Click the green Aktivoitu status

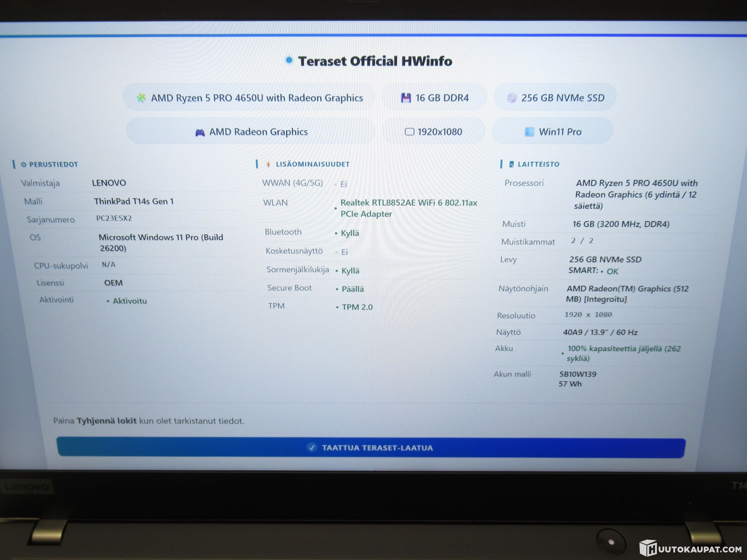(130, 301)
